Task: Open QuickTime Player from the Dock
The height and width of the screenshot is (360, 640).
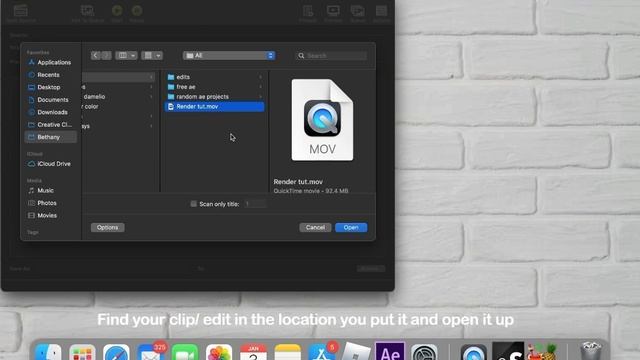Action: [473, 353]
